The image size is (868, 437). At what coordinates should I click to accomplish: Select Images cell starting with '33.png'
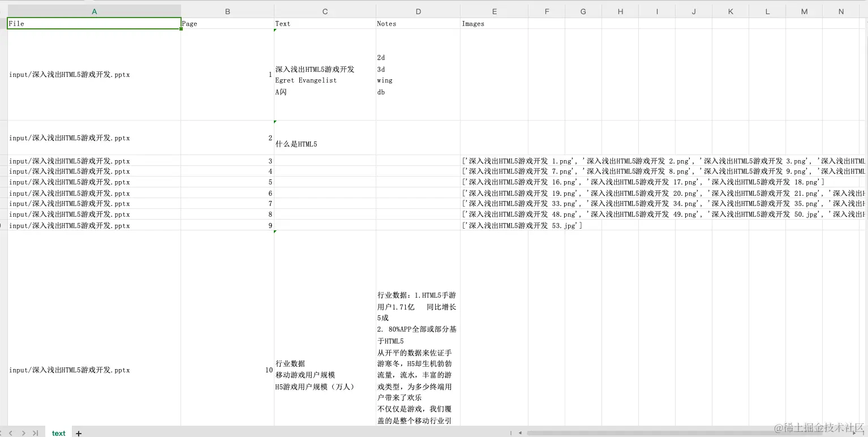point(495,204)
